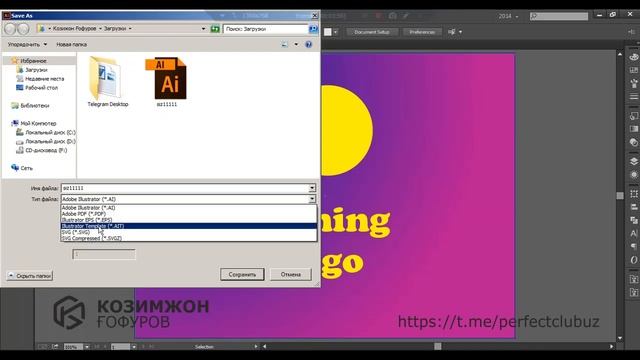Image resolution: width=640 pixels, height=360 pixels.
Task: Open Document Setup in Illustrator control bar
Action: 372,32
